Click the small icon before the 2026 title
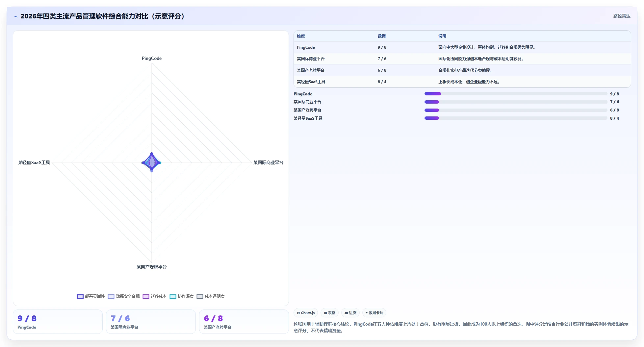The image size is (644, 347). 15,16
